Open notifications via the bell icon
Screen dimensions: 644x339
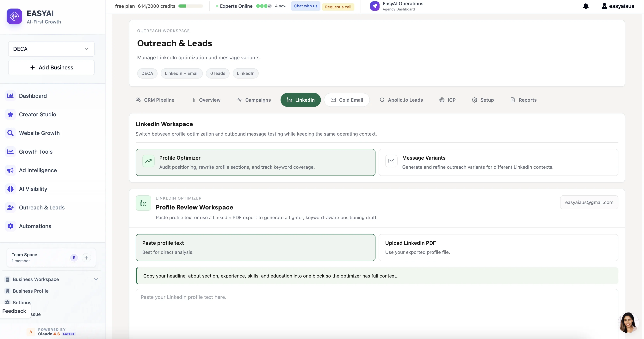point(585,6)
